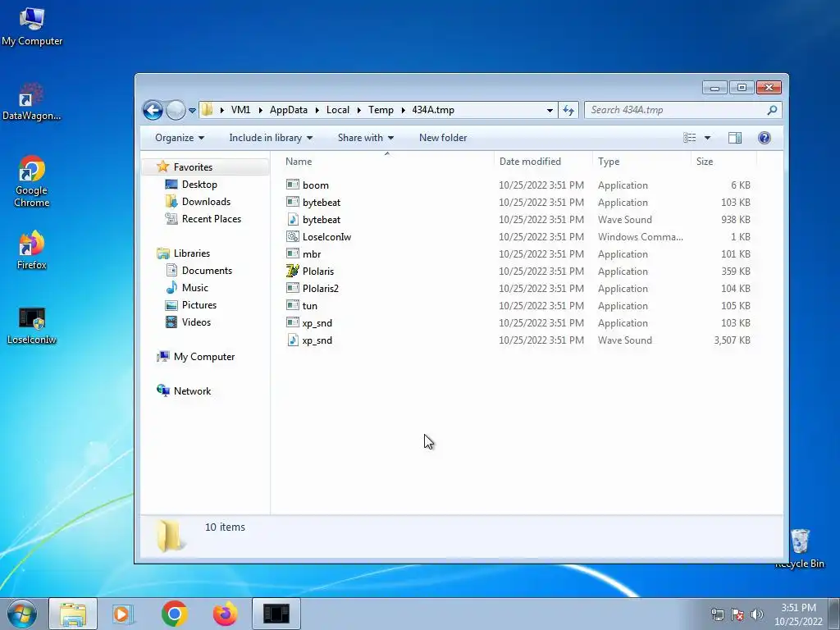Image resolution: width=840 pixels, height=630 pixels.
Task: Open Recent Places in navigation pane
Action: coord(211,218)
